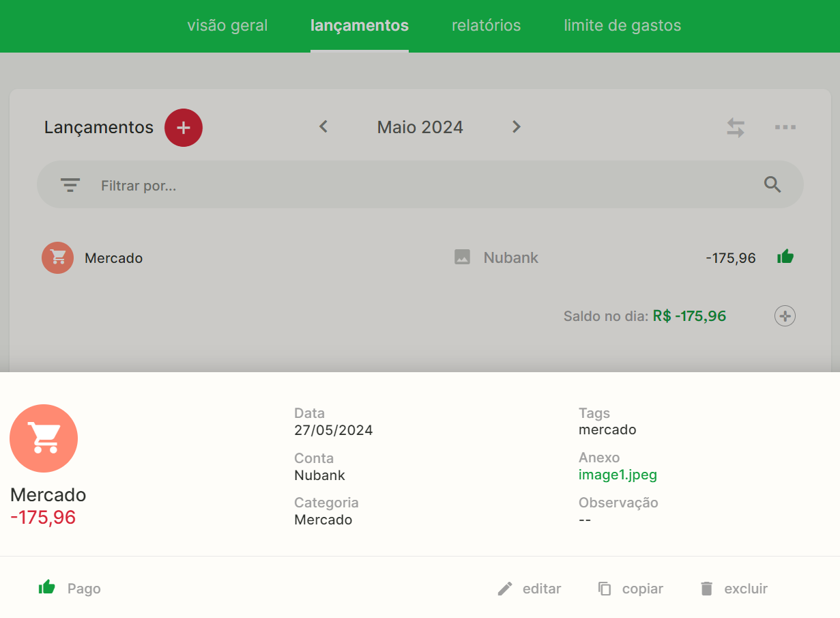This screenshot has width=840, height=618.
Task: Click the R$ -175,96 day balance value
Action: (689, 316)
